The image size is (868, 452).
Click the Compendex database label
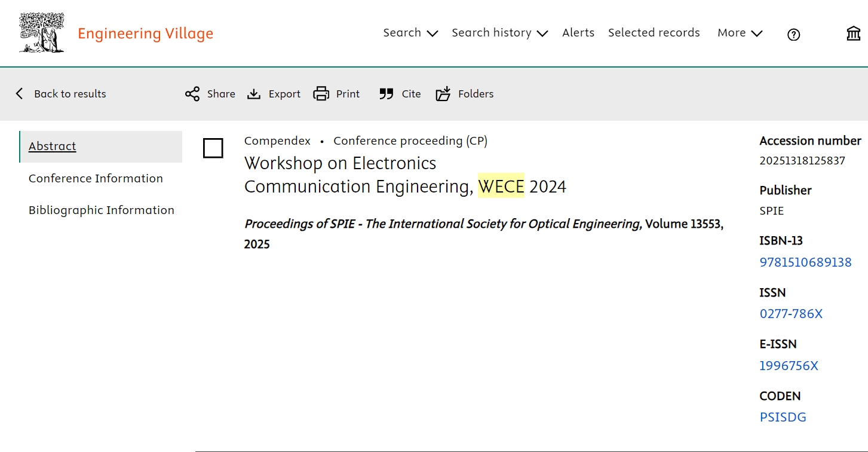click(x=277, y=141)
